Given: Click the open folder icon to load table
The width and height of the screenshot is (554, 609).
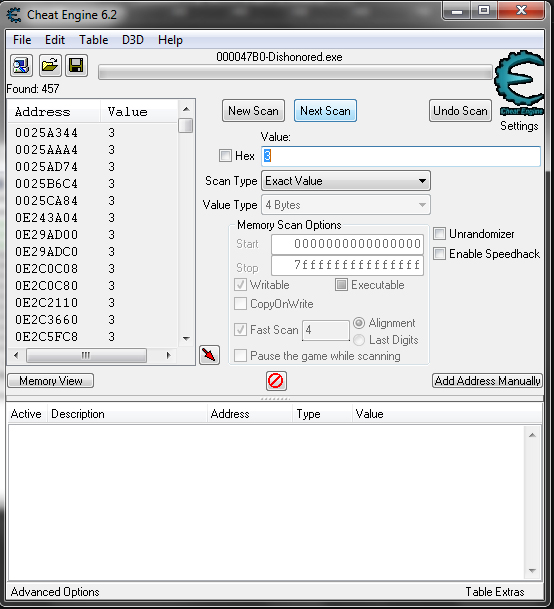Looking at the screenshot, I should pyautogui.click(x=50, y=65).
